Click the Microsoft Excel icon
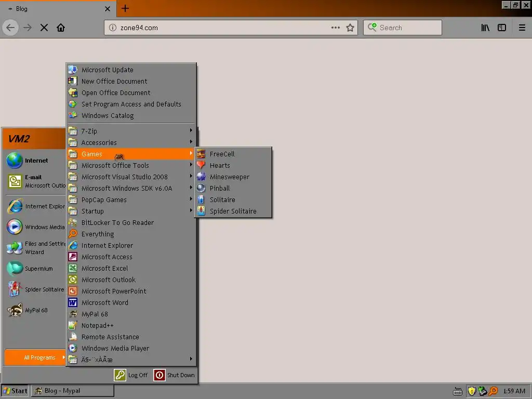 pos(73,269)
